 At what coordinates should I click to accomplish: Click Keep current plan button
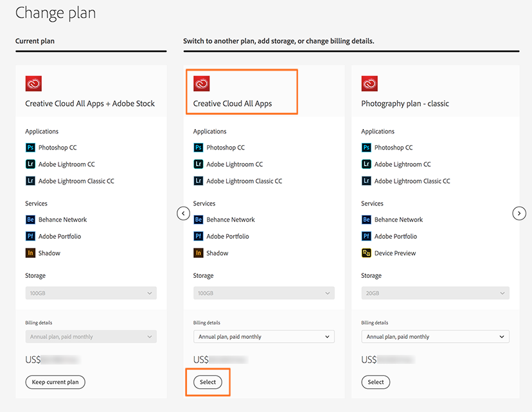(x=55, y=382)
